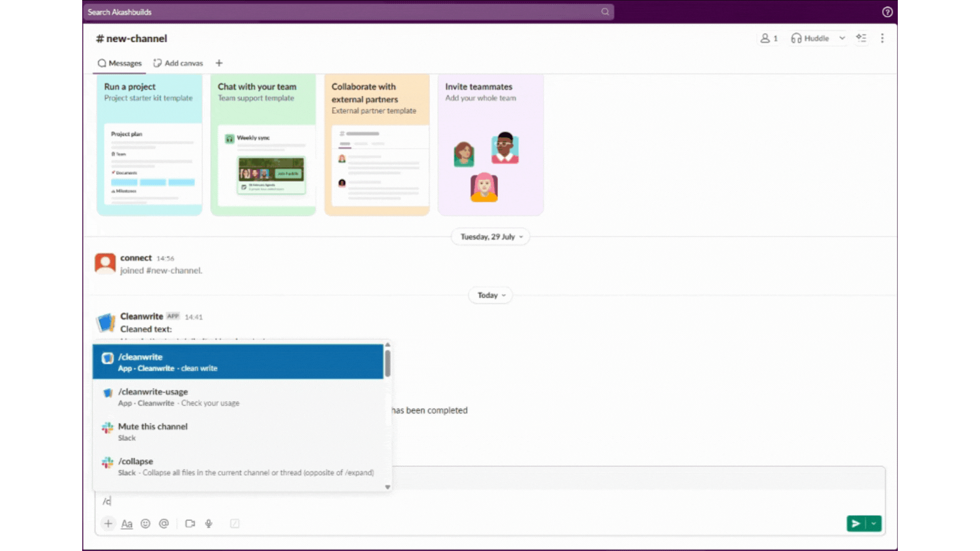Open Collaborate with external partners card
This screenshot has height=551, width=980.
click(377, 145)
